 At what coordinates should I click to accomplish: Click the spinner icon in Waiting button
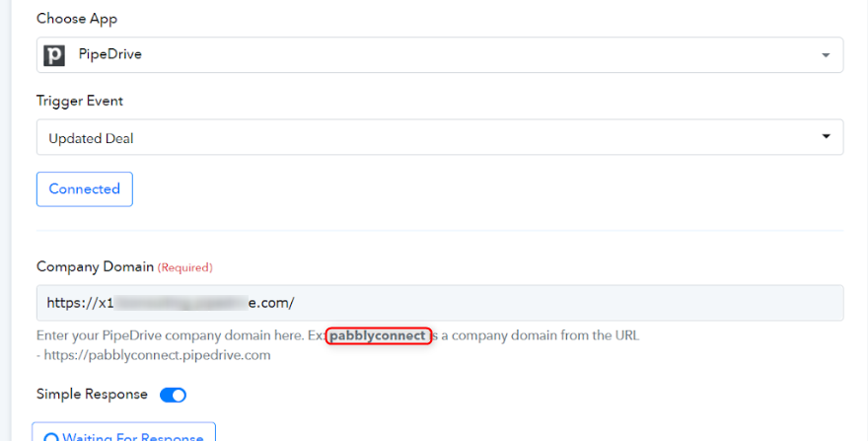point(51,437)
